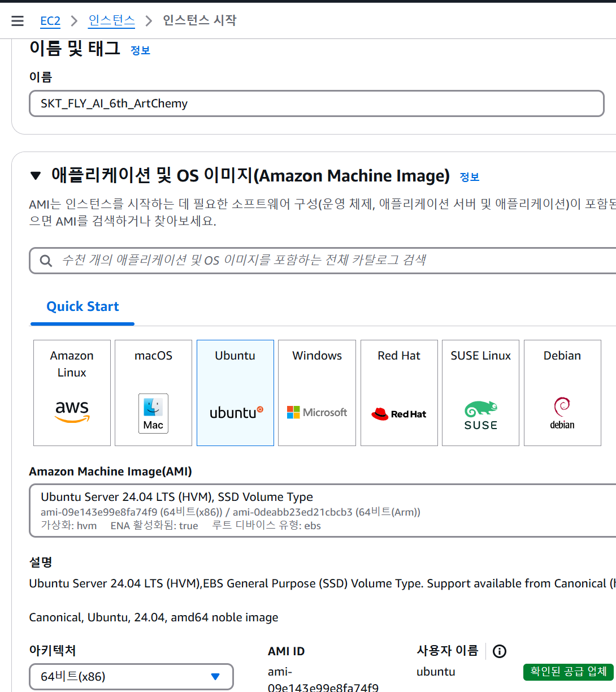Select the Debian OS tile
616x692 pixels.
(x=562, y=393)
